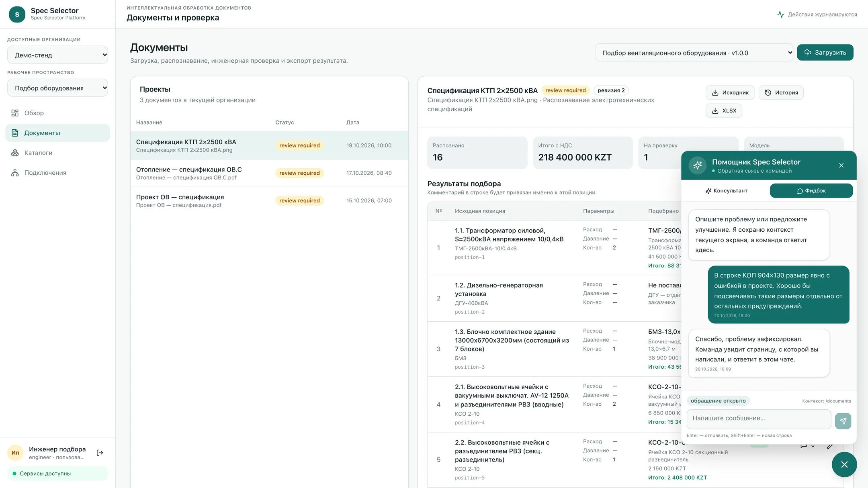The image size is (868, 488).
Task: Click the Напишите сообщение input field
Action: tap(759, 419)
